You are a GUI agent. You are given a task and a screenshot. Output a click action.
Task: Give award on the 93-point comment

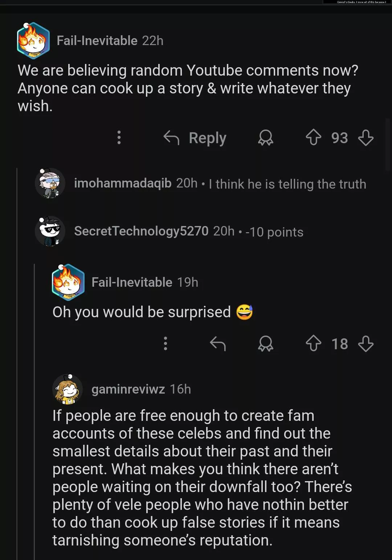click(x=265, y=138)
